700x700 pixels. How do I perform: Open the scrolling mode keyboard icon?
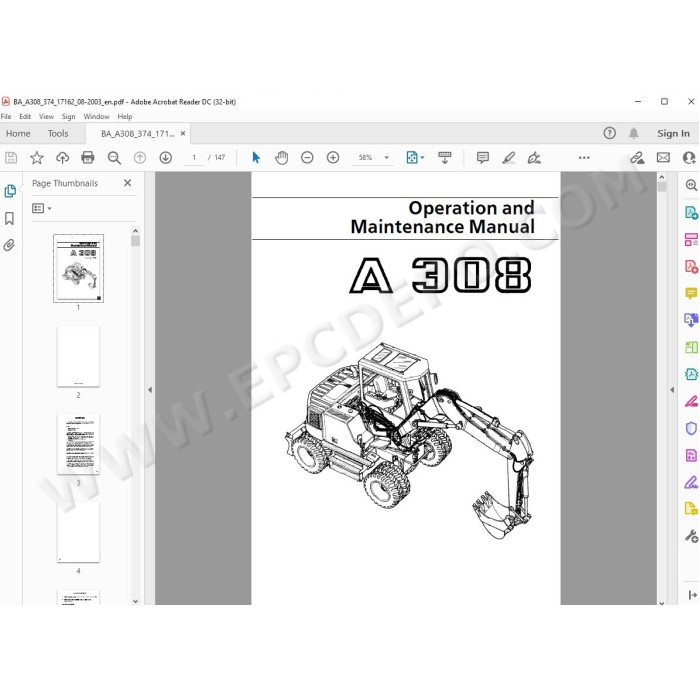coord(445,158)
